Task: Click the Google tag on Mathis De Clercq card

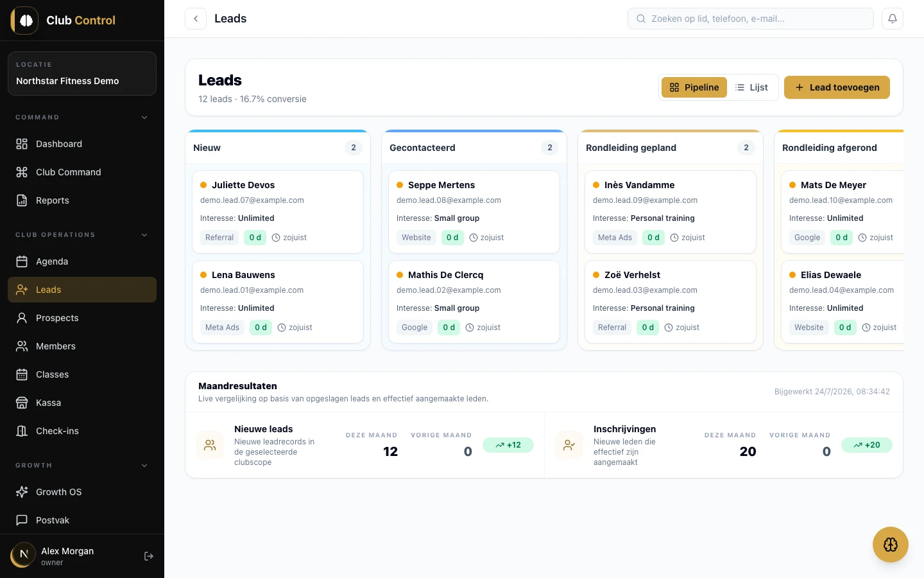Action: pyautogui.click(x=415, y=328)
